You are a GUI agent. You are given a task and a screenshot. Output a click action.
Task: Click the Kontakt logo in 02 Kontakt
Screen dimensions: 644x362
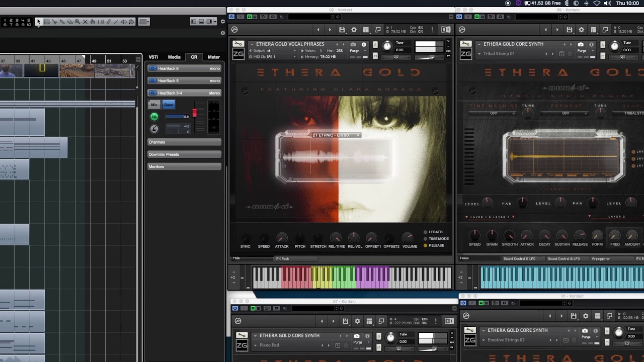[x=234, y=30]
